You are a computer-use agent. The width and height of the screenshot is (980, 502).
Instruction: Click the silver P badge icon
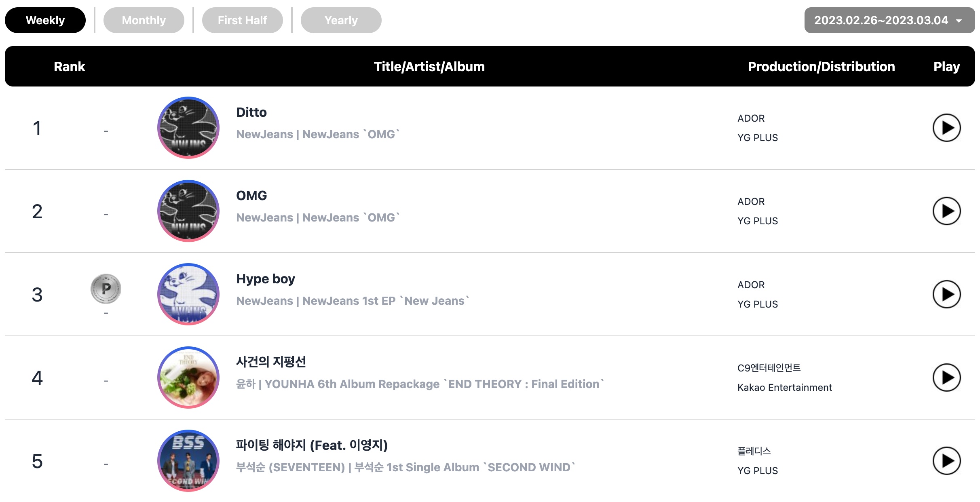pyautogui.click(x=106, y=289)
